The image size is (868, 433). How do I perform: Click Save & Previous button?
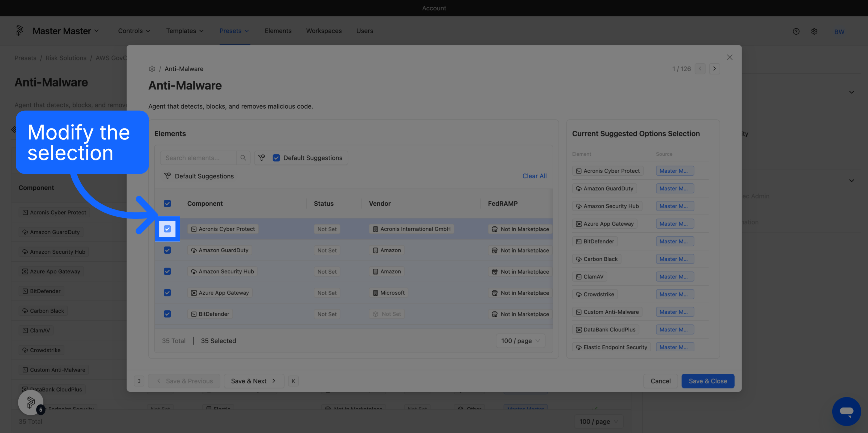[184, 381]
